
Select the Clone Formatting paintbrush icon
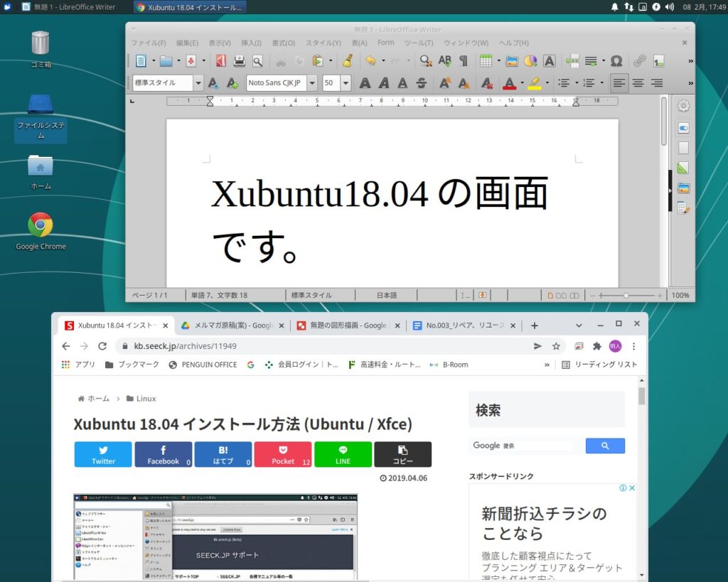[347, 61]
